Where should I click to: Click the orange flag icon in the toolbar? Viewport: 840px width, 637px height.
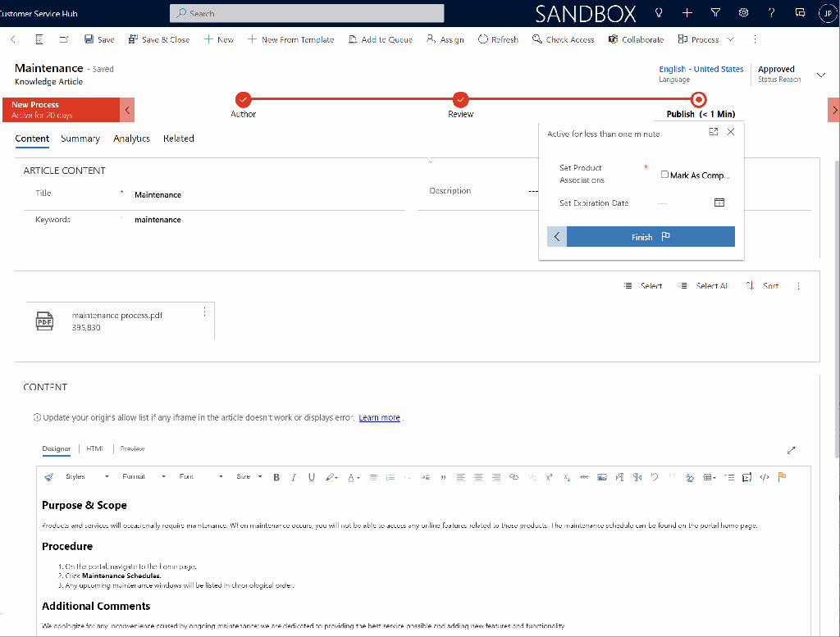[x=782, y=477]
